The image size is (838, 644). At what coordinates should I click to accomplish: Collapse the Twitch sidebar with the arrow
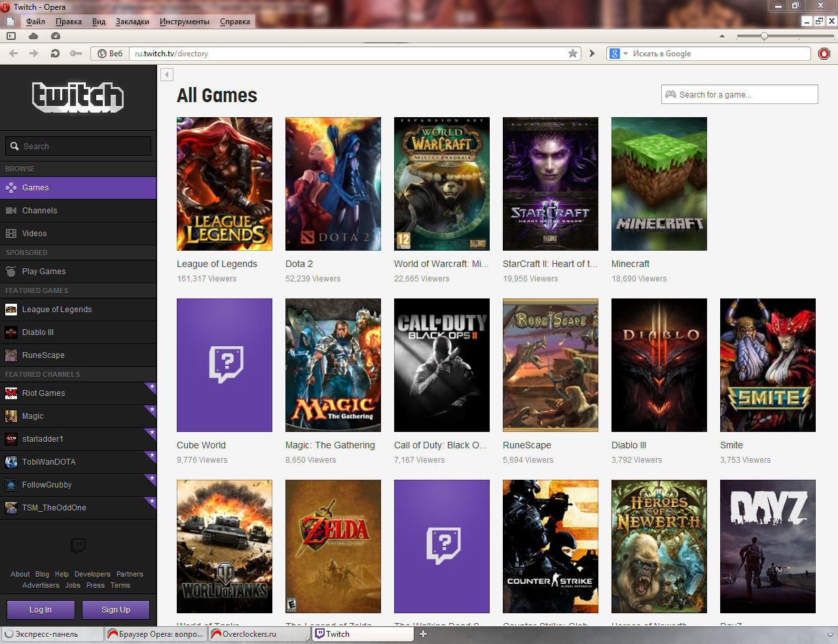[x=167, y=75]
